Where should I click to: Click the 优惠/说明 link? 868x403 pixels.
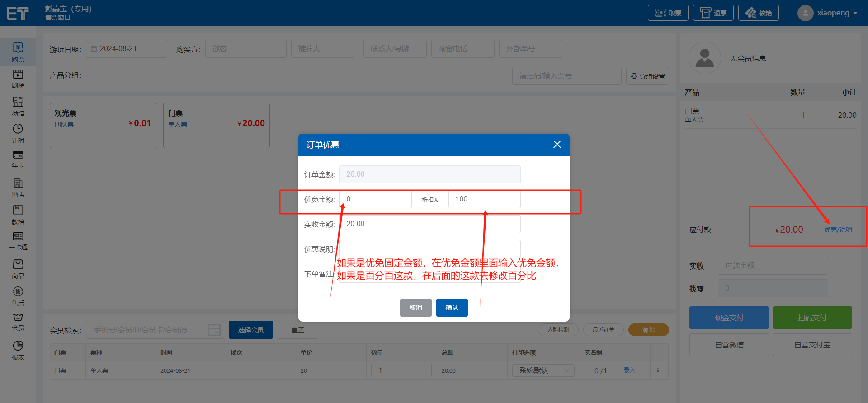838,230
